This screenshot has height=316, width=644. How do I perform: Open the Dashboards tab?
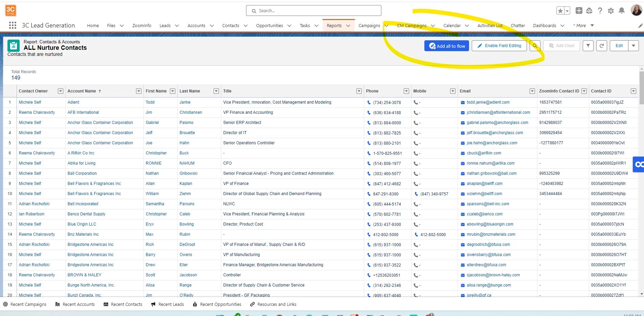[545, 26]
